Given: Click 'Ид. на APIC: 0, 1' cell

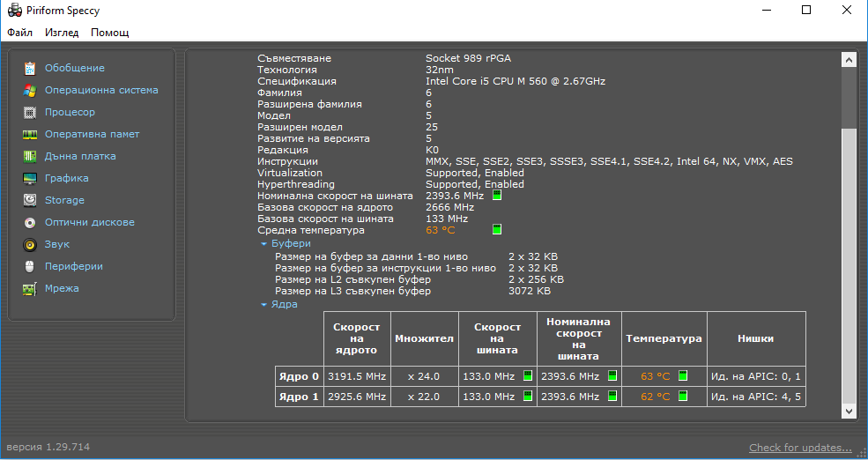Looking at the screenshot, I should tap(755, 376).
